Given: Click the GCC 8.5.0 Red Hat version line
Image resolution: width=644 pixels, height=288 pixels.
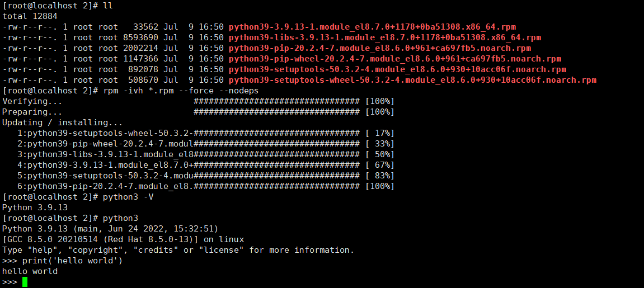Looking at the screenshot, I should (123, 239).
